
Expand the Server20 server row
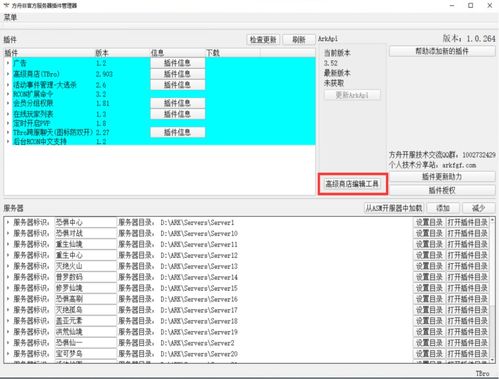point(8,354)
